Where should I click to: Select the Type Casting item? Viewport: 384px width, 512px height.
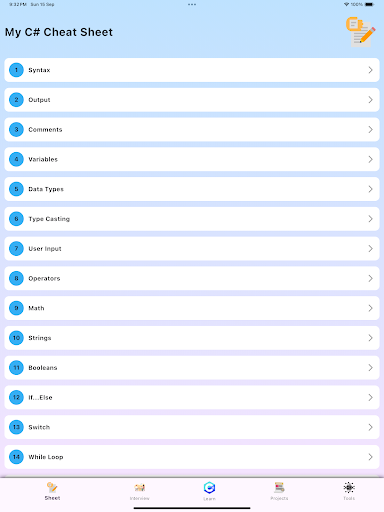pos(192,219)
